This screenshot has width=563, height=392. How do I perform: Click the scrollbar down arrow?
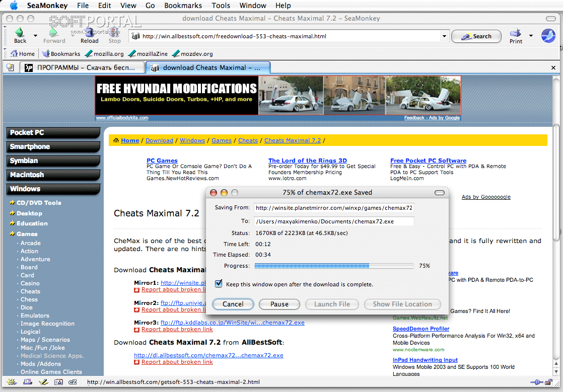[x=556, y=371]
